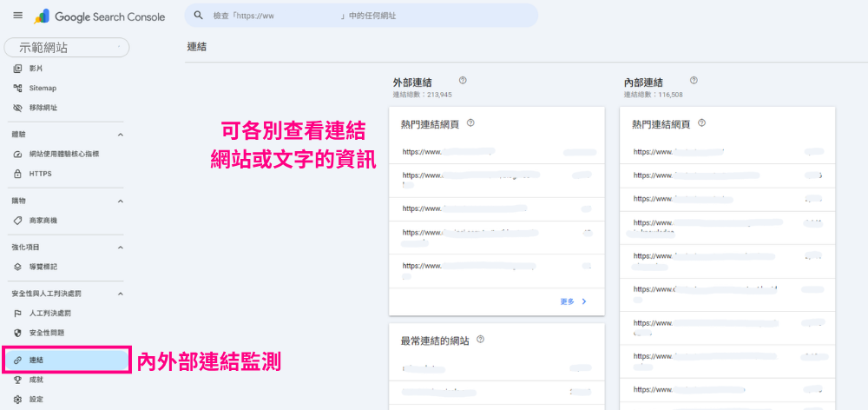Click the 導覽標記 layers icon
Screen dimensions: 868x410
click(17, 267)
